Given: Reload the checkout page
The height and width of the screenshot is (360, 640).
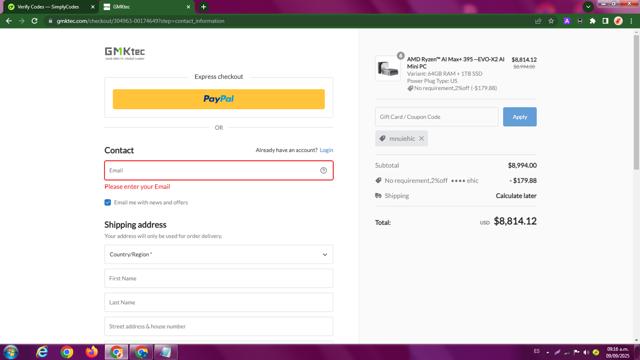Looking at the screenshot, I should (35, 21).
